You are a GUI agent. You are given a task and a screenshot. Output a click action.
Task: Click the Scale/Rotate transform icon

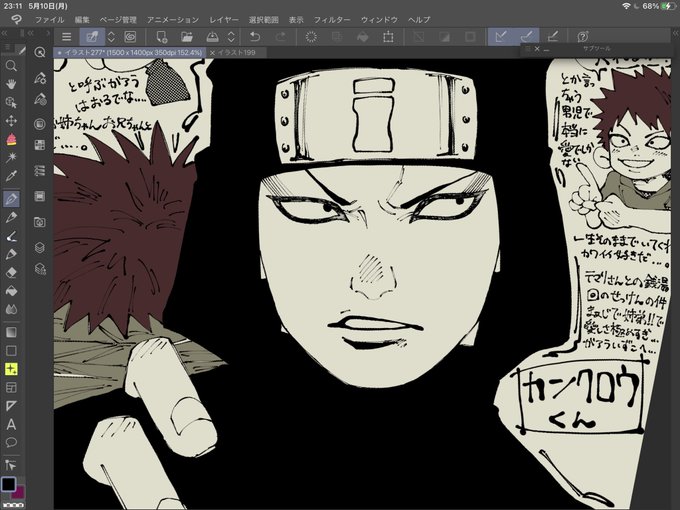(x=388, y=37)
